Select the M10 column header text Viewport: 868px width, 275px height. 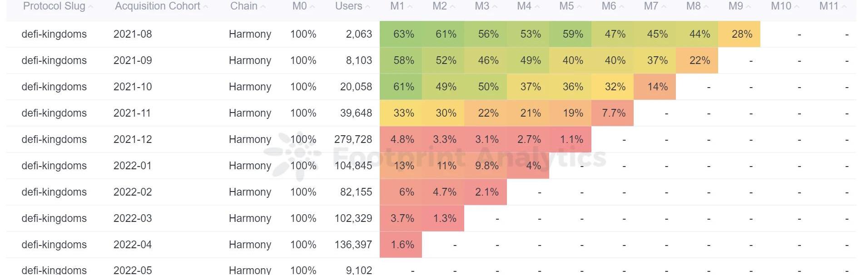pyautogui.click(x=781, y=6)
